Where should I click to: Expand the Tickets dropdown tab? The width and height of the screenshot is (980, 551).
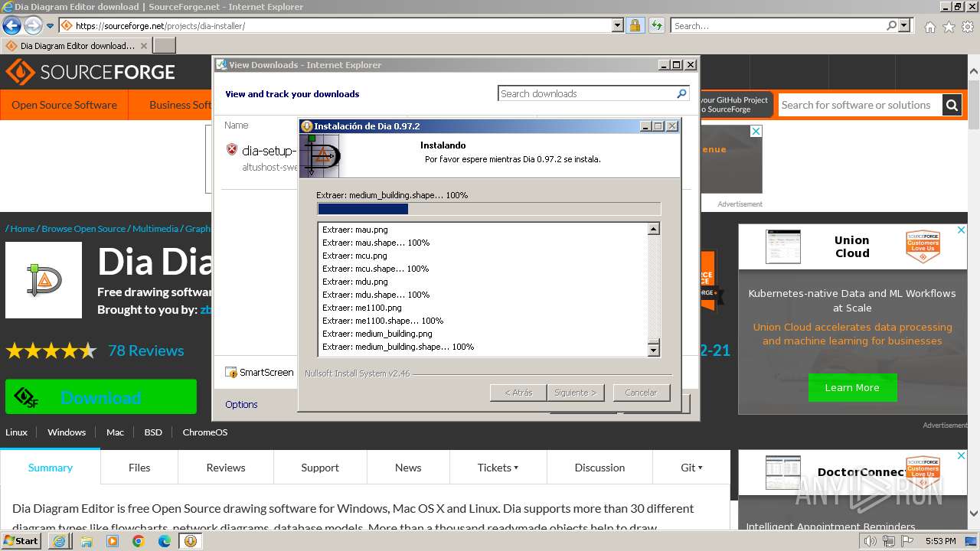click(x=498, y=468)
